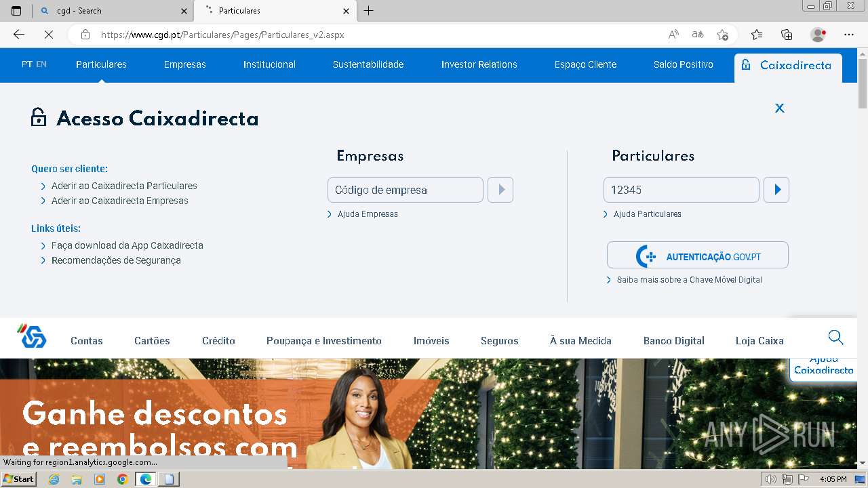Expand the Loja Caixa menu
Image resolution: width=868 pixels, height=488 pixels.
(x=759, y=341)
